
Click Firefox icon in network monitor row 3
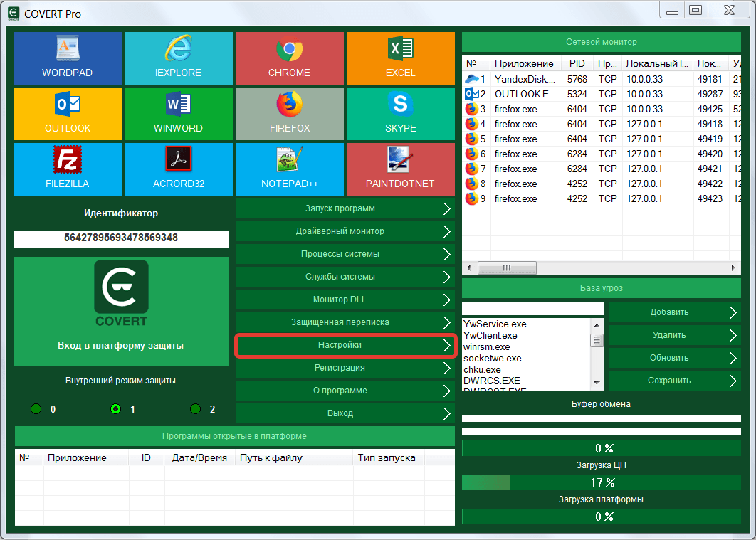point(471,109)
